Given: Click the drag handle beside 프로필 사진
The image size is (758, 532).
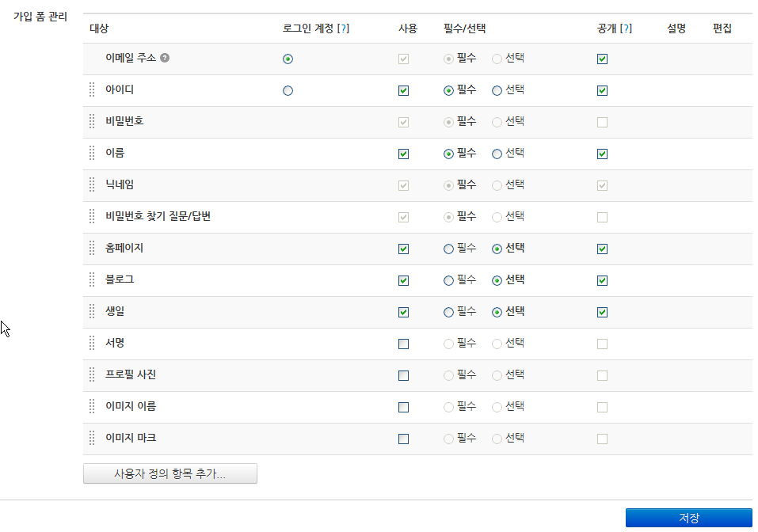Looking at the screenshot, I should [x=91, y=374].
